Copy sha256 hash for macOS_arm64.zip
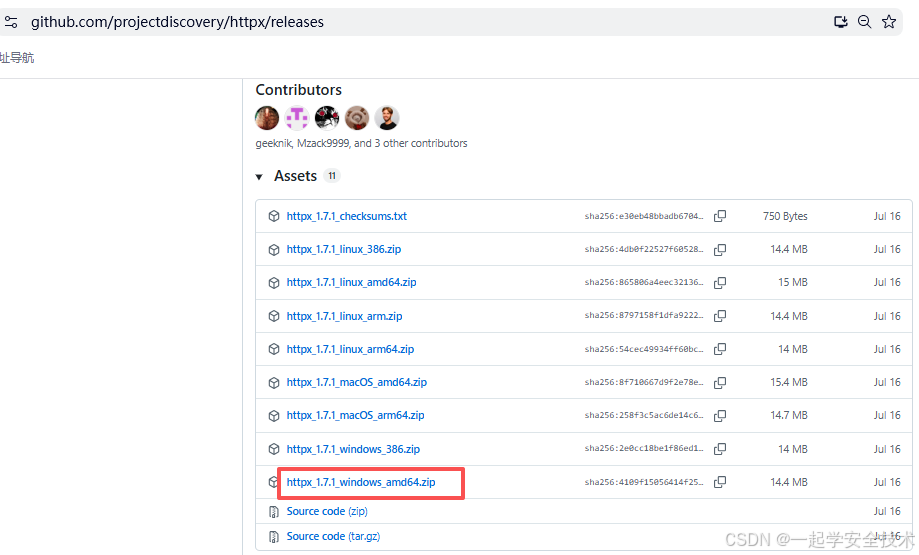The width and height of the screenshot is (919, 555). [x=720, y=416]
